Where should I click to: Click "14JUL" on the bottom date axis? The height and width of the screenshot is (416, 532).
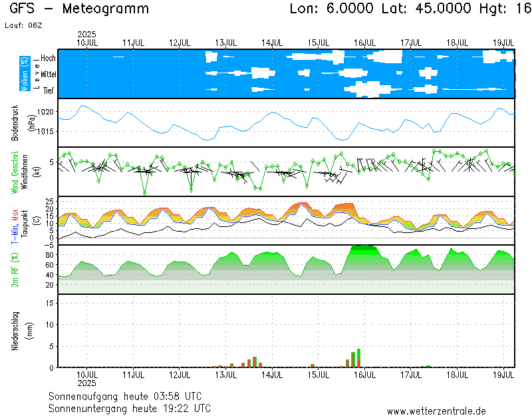[272, 375]
